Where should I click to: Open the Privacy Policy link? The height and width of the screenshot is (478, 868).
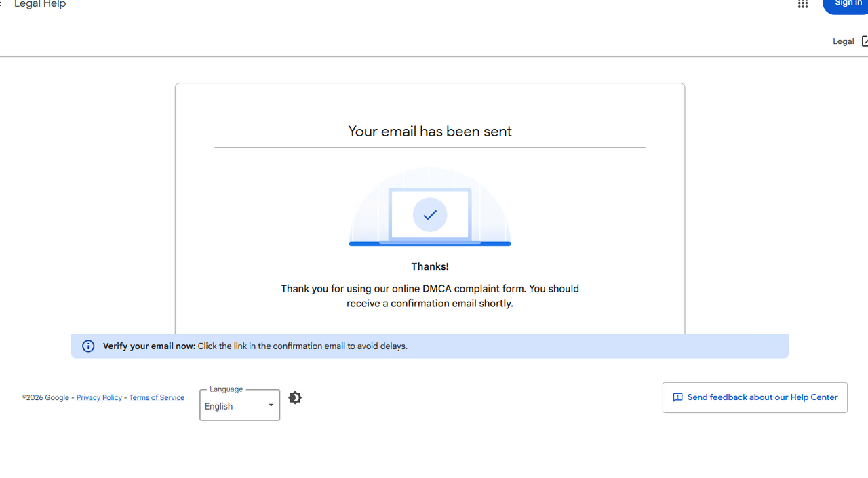(x=99, y=398)
